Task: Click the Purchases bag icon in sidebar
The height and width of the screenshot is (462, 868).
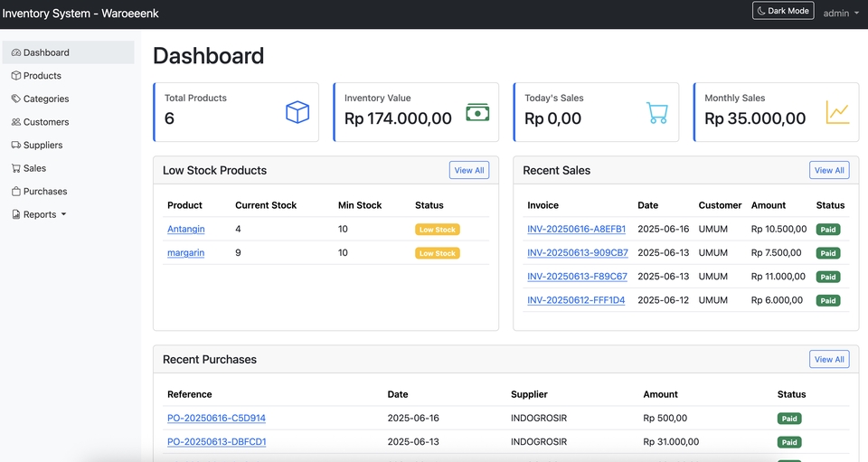Action: [x=15, y=192]
